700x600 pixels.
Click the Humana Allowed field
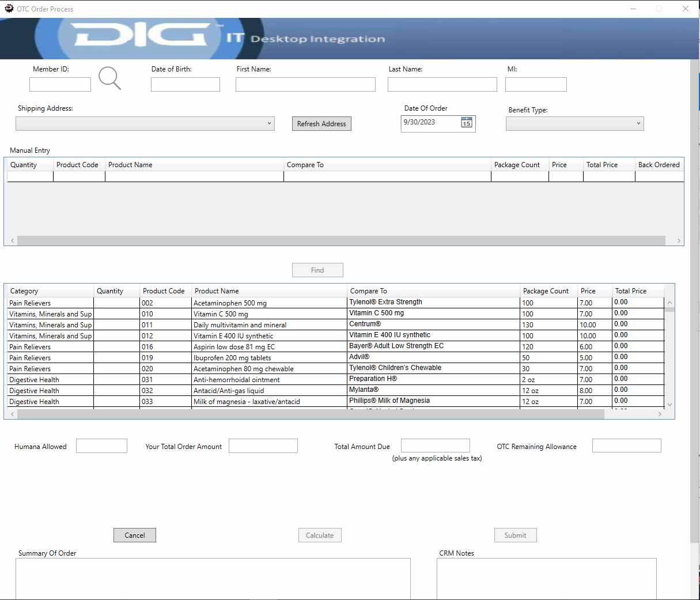click(x=101, y=446)
